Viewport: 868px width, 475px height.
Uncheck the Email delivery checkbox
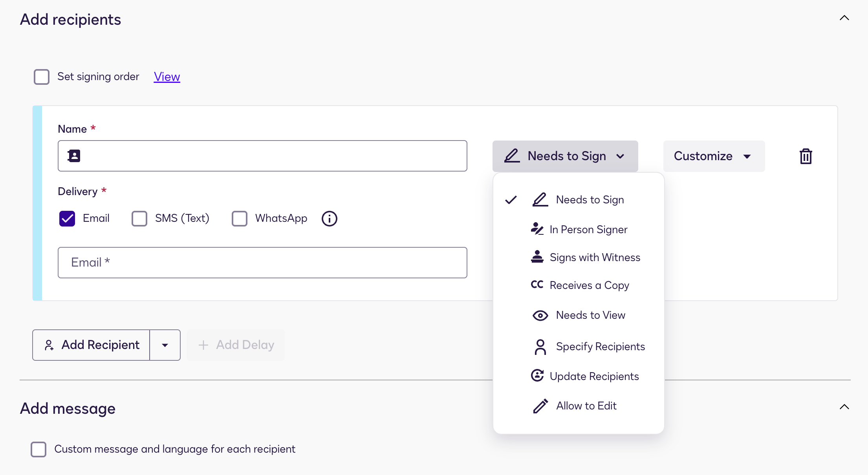click(x=67, y=219)
